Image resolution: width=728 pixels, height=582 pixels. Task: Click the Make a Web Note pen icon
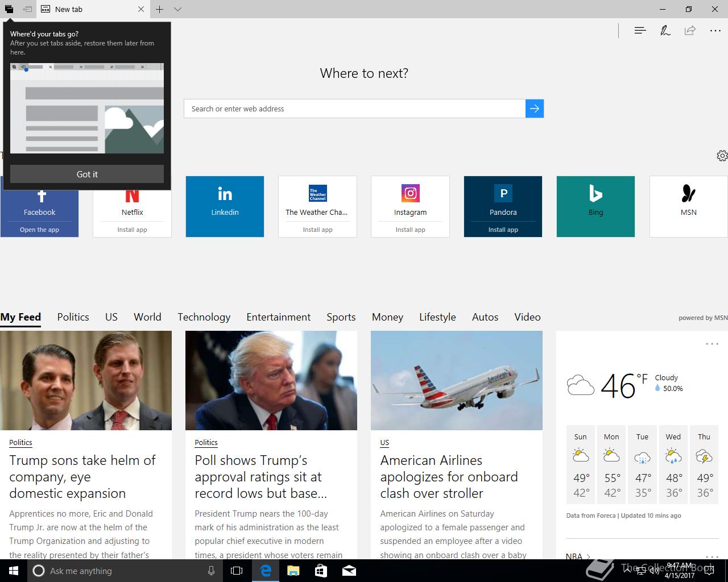click(x=665, y=30)
